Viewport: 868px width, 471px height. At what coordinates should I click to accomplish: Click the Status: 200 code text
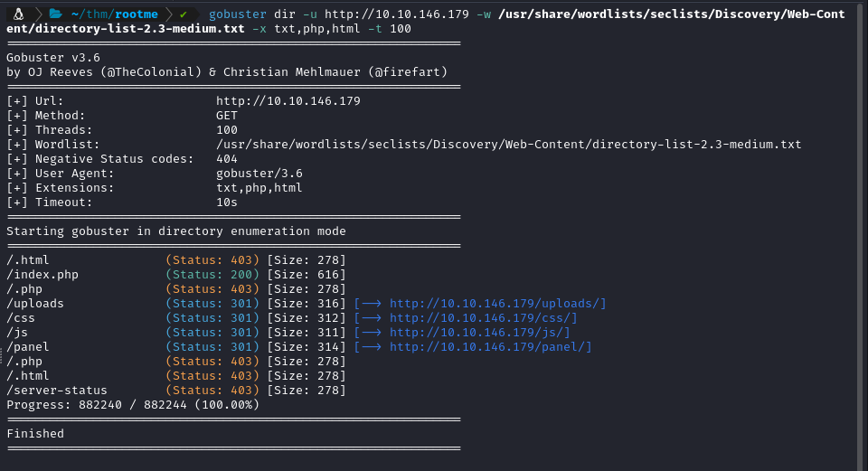tap(212, 275)
